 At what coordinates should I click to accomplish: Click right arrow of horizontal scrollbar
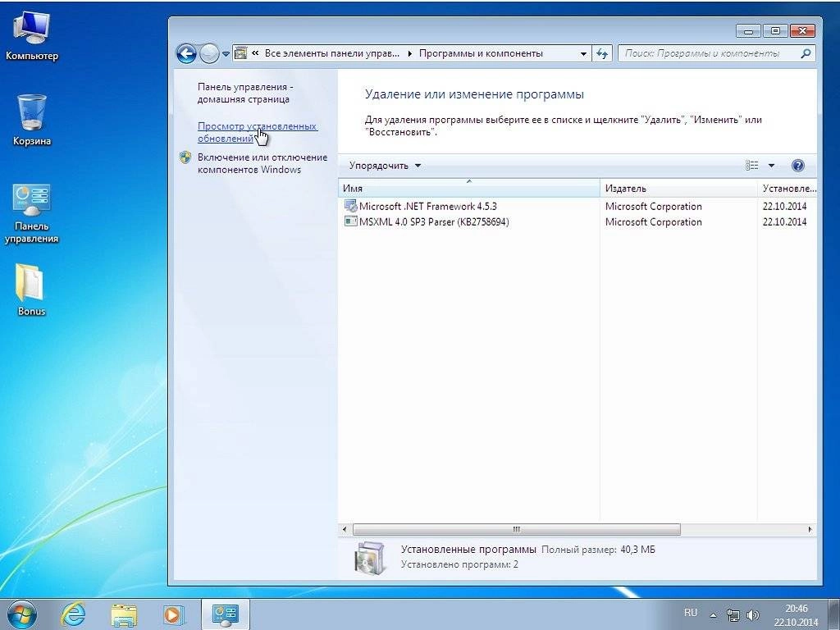810,529
